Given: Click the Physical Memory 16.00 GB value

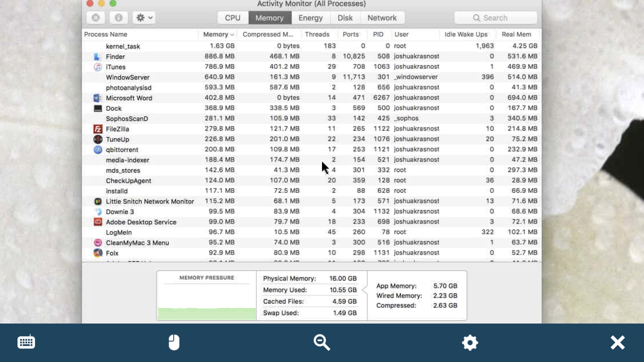Looking at the screenshot, I should tap(343, 278).
